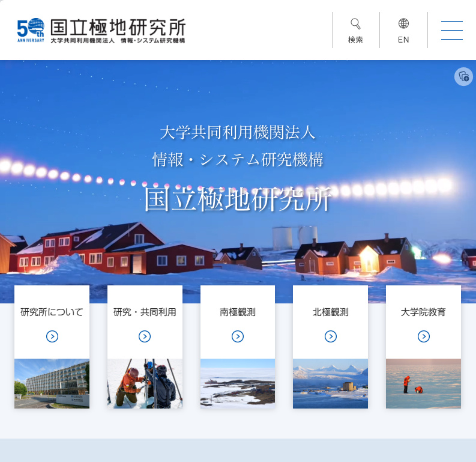Viewport: 476px width, 462px height.
Task: Click arrow icon under 北極観測
Action: (x=331, y=336)
